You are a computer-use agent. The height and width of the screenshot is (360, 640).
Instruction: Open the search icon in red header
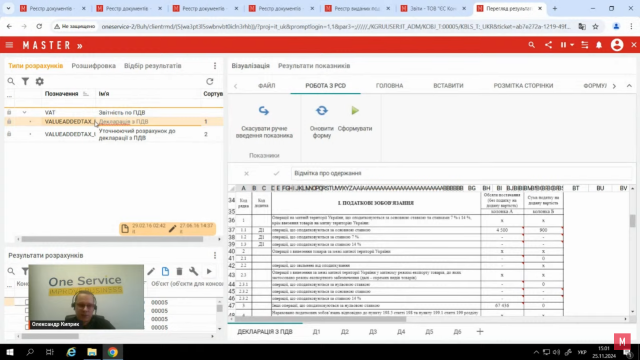click(531, 45)
